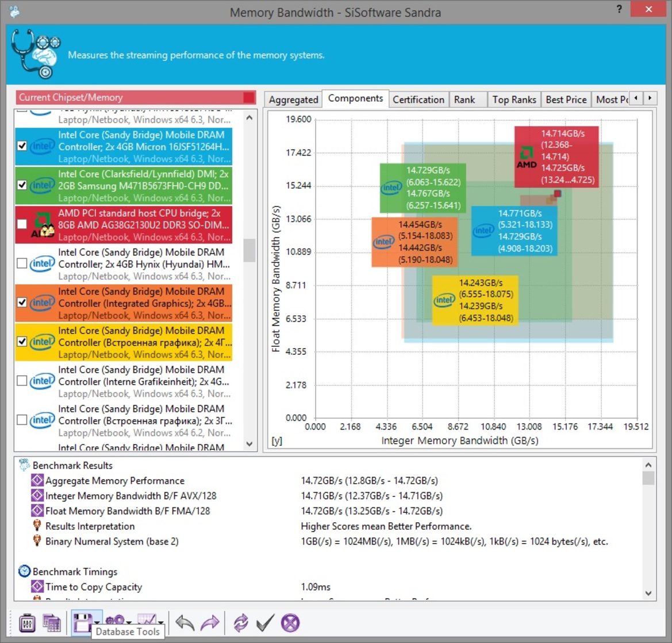
Task: Click the orange 14.454GB/s box in chart
Action: click(414, 242)
